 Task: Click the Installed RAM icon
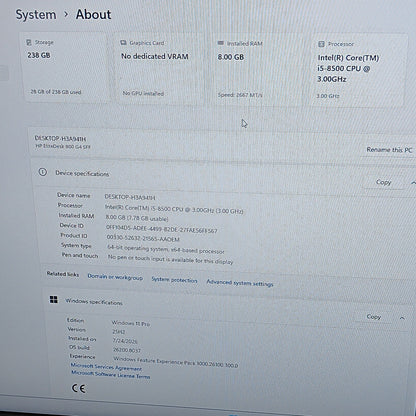tap(221, 43)
